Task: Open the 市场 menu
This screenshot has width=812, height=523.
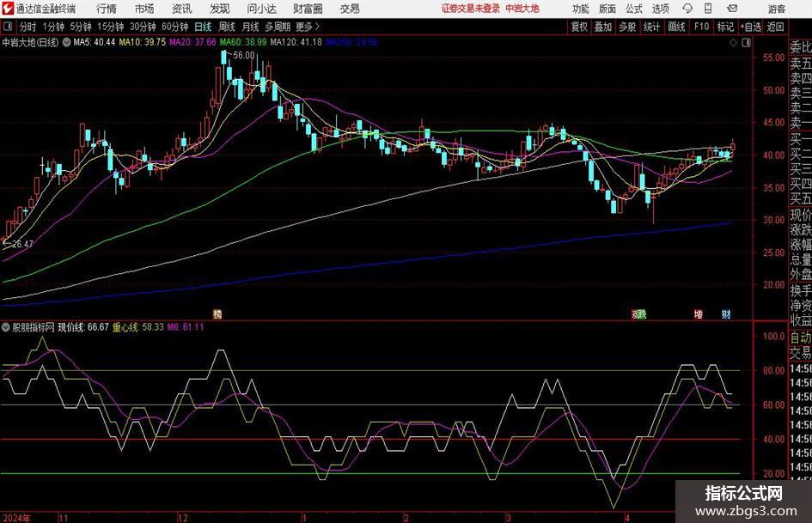Action: (x=144, y=9)
